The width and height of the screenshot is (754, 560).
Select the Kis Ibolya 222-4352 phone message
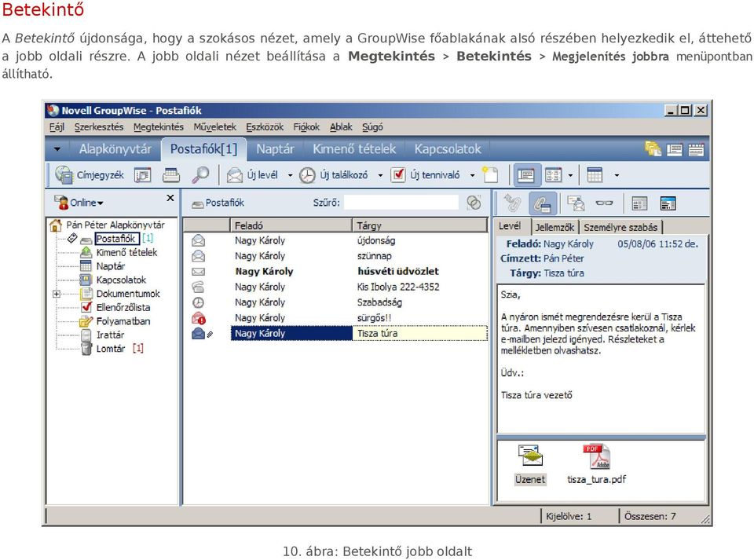[335, 287]
